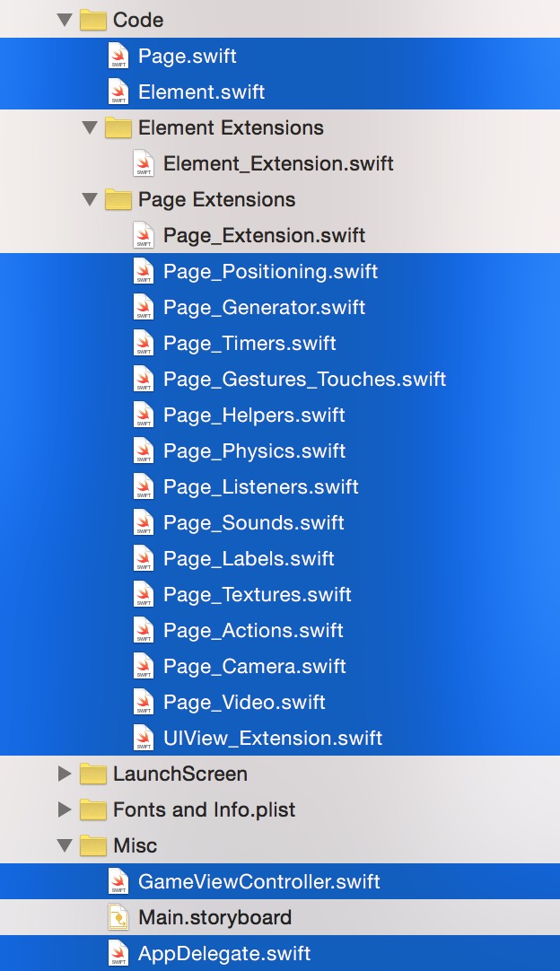Collapse the Element Extensions folder triangle
This screenshot has width=560, height=971.
89,127
